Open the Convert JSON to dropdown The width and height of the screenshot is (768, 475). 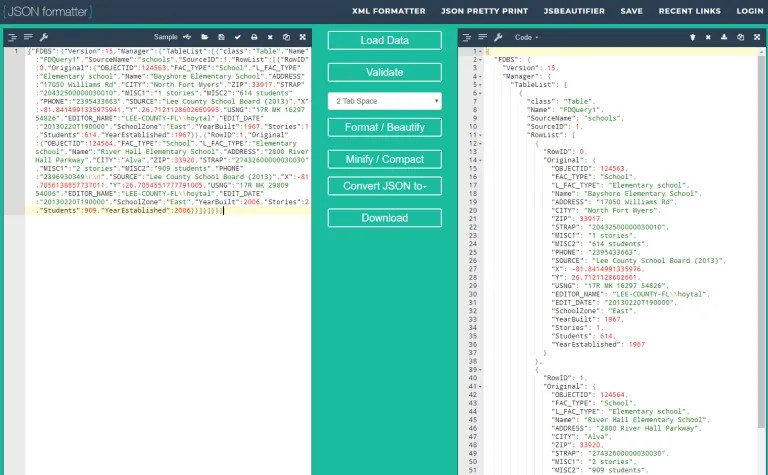(x=384, y=186)
